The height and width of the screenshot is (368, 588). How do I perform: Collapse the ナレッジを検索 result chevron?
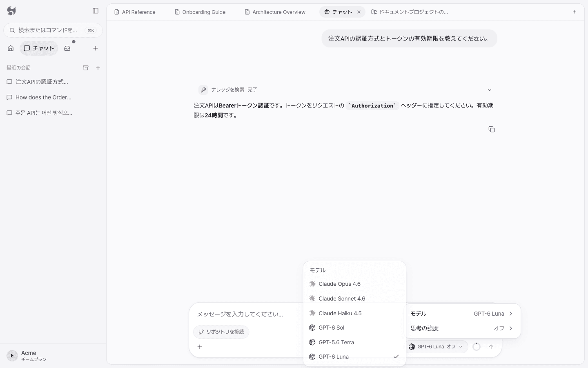tap(490, 90)
